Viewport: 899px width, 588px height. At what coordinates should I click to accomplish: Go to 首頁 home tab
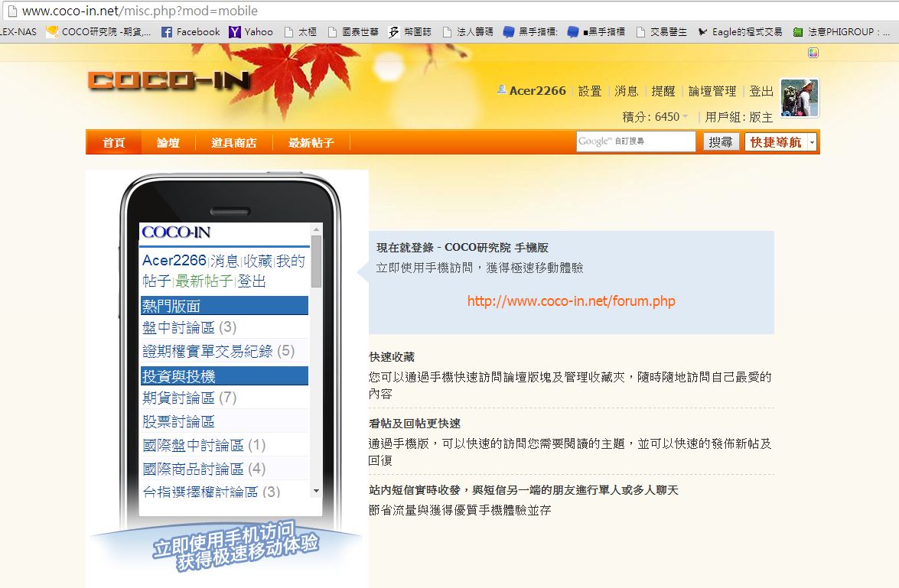tap(113, 143)
